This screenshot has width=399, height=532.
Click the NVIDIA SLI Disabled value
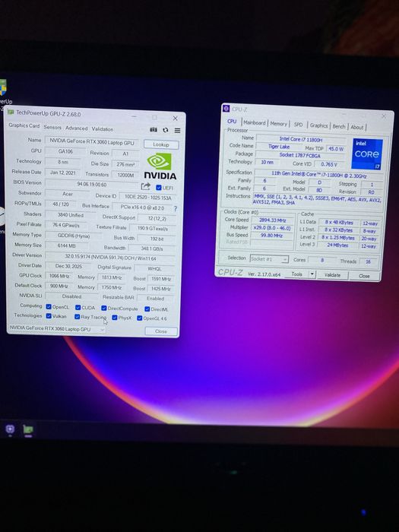pyautogui.click(x=72, y=296)
